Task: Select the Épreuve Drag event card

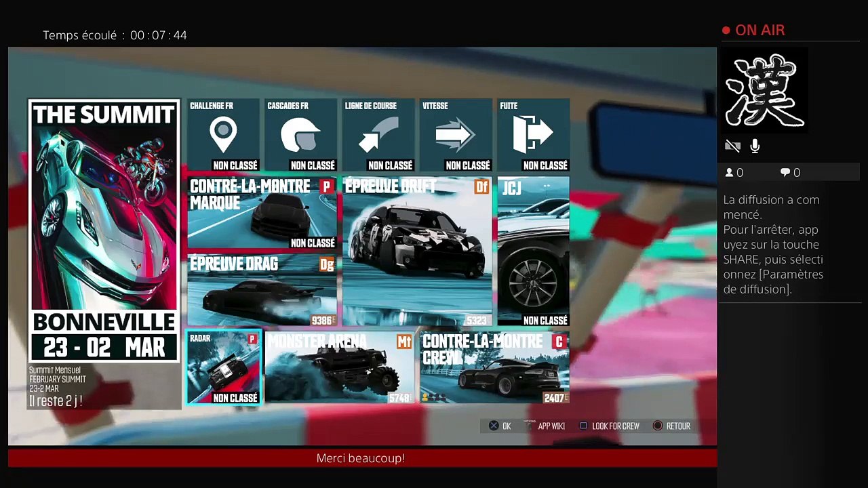Action: tap(262, 290)
